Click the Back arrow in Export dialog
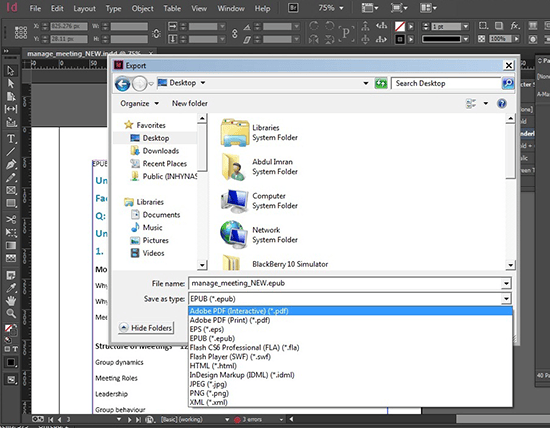This screenshot has width=550, height=428. (x=122, y=84)
